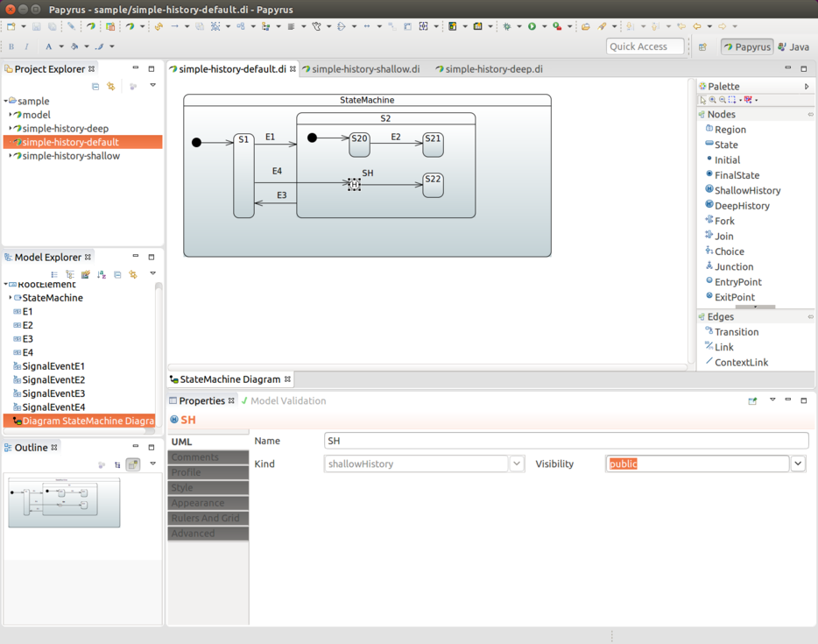Select the FinalState tool in Palette

[732, 175]
